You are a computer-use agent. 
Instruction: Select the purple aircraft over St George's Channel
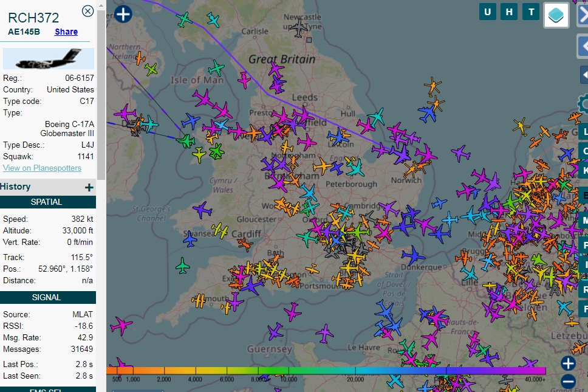click(x=202, y=210)
